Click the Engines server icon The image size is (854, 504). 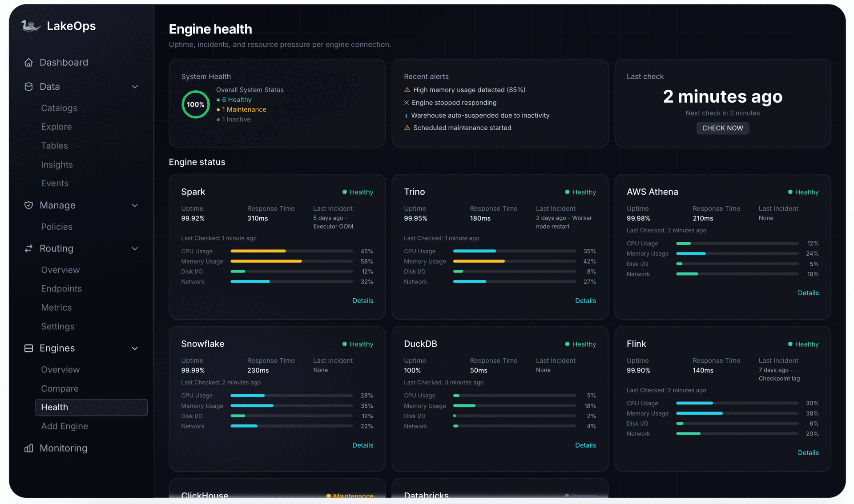coord(29,348)
